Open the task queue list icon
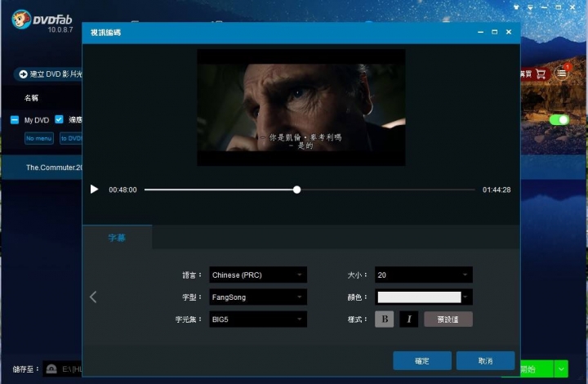The width and height of the screenshot is (588, 384). coord(561,74)
